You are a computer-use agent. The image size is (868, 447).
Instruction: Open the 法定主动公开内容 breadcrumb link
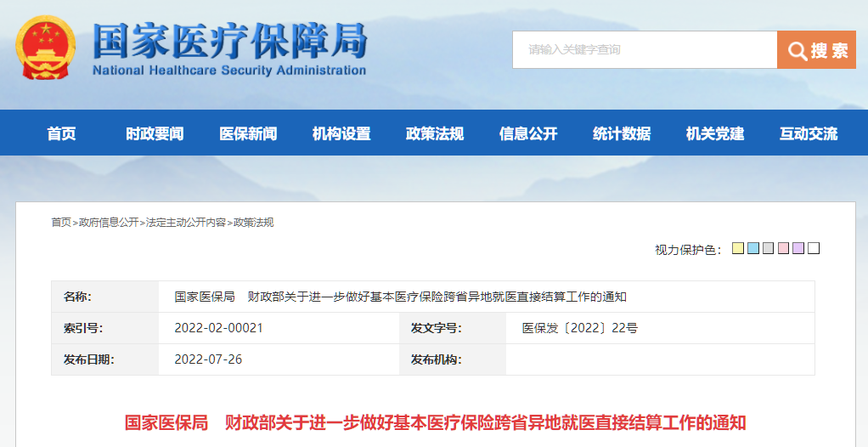tap(186, 223)
